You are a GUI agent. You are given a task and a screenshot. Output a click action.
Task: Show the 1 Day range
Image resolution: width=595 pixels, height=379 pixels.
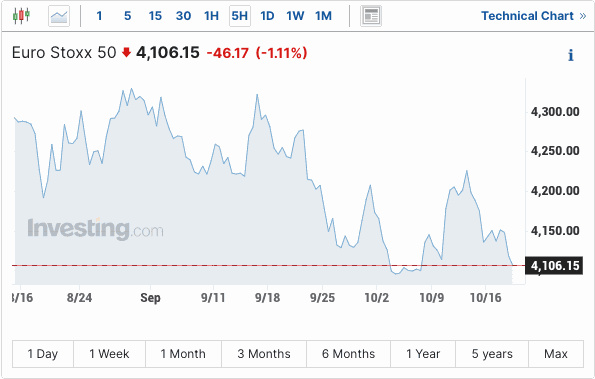tap(43, 354)
